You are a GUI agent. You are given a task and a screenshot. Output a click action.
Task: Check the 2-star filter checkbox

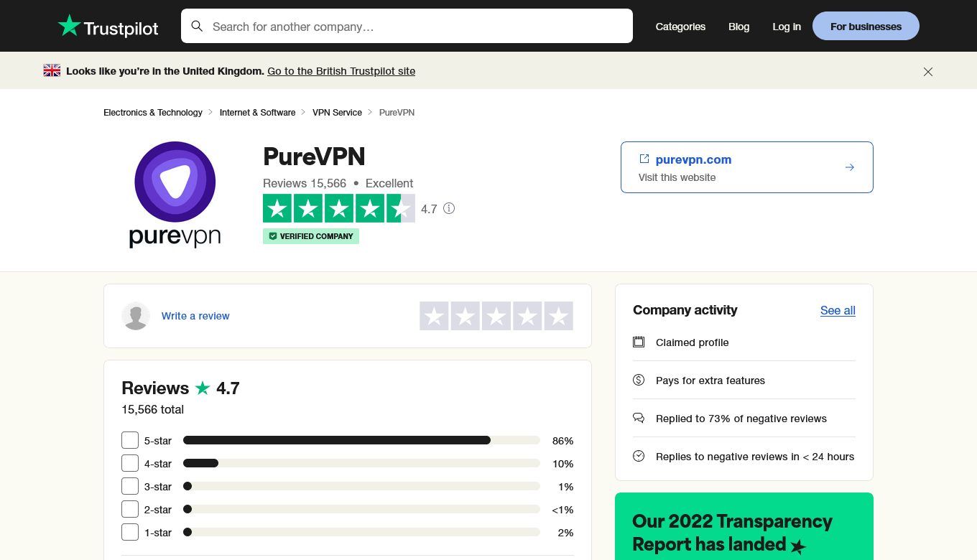coord(130,509)
